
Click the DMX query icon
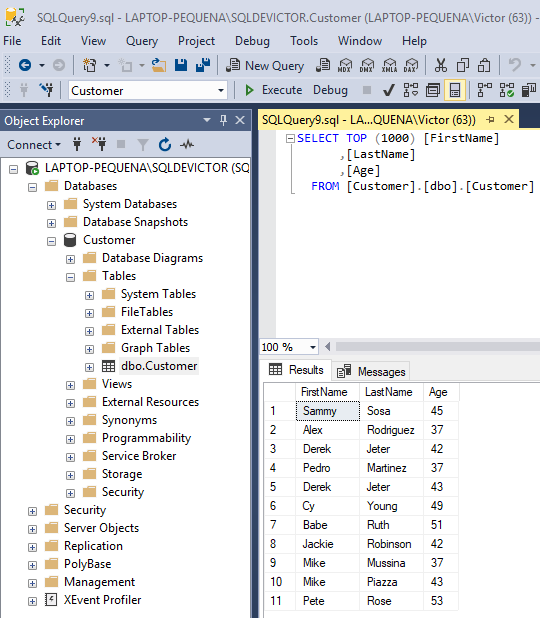point(367,65)
